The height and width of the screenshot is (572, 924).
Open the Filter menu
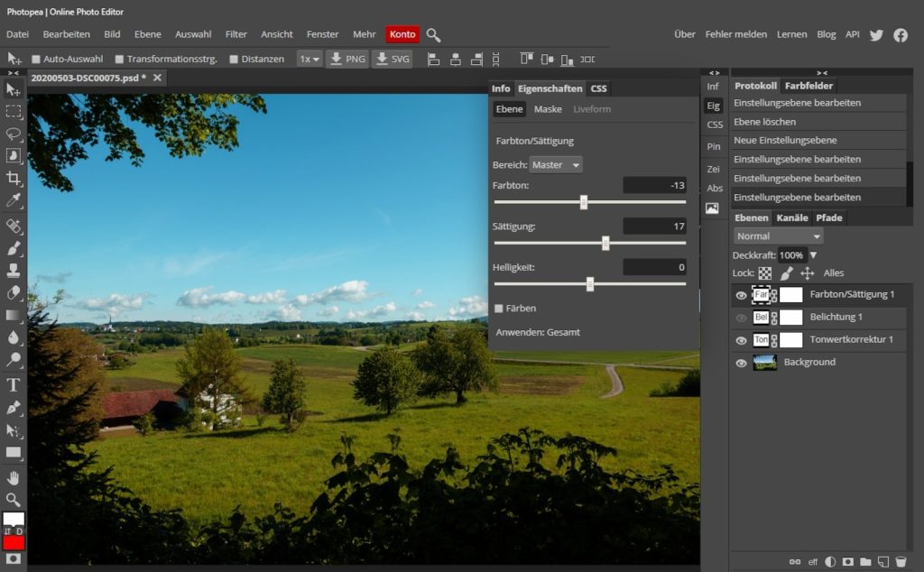[236, 34]
